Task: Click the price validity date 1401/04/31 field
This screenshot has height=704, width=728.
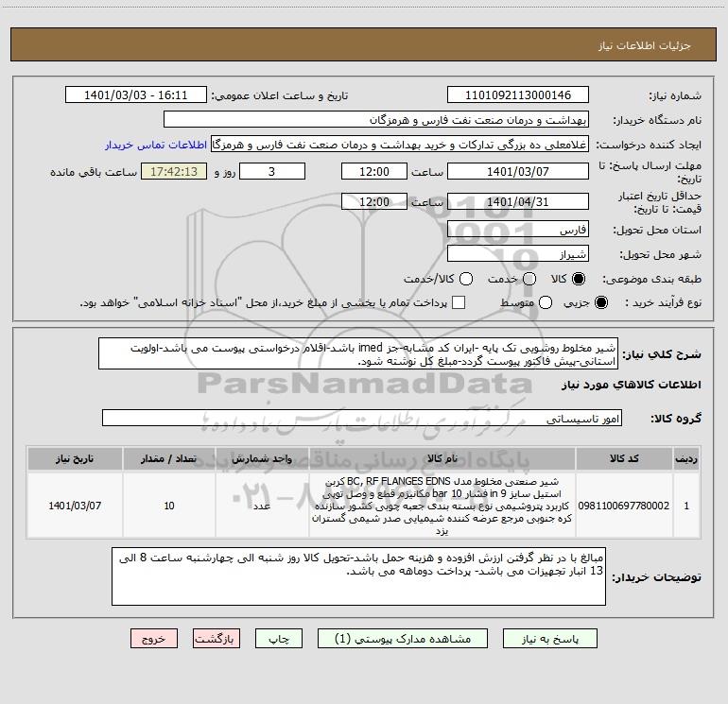Action: (x=518, y=201)
